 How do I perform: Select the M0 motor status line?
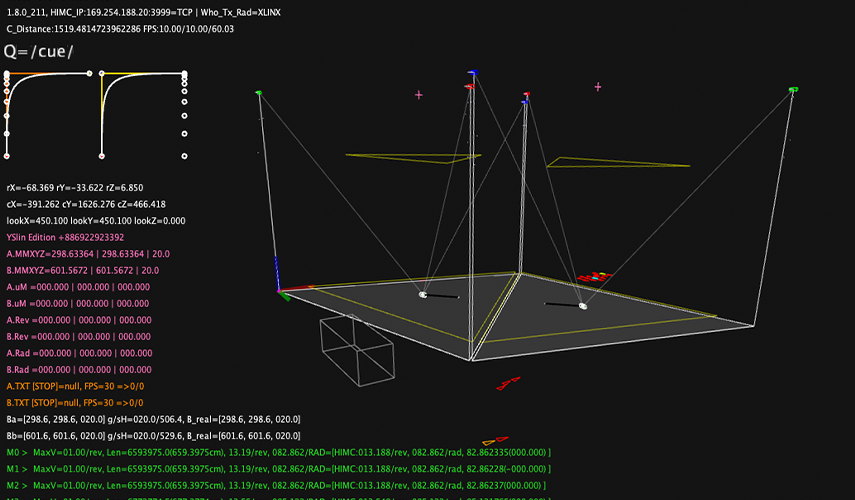pos(279,452)
